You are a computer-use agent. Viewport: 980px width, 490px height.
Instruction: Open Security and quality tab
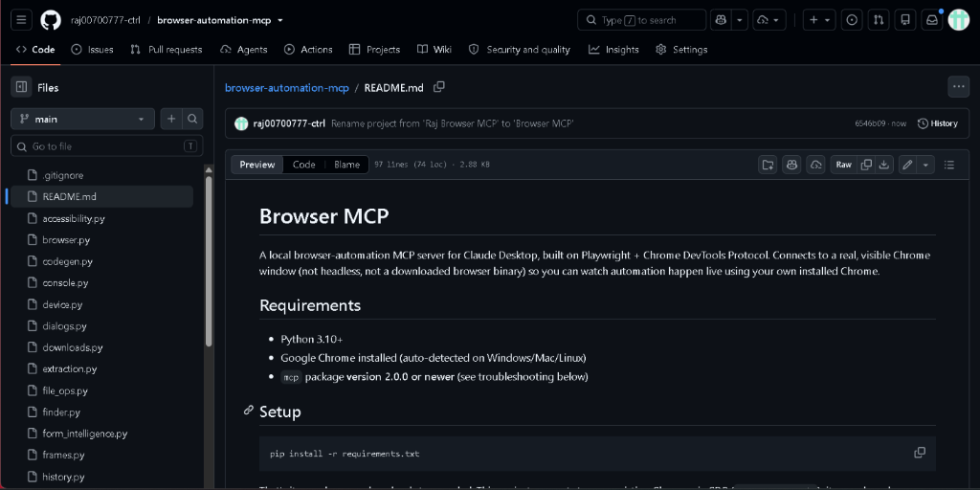(x=520, y=50)
